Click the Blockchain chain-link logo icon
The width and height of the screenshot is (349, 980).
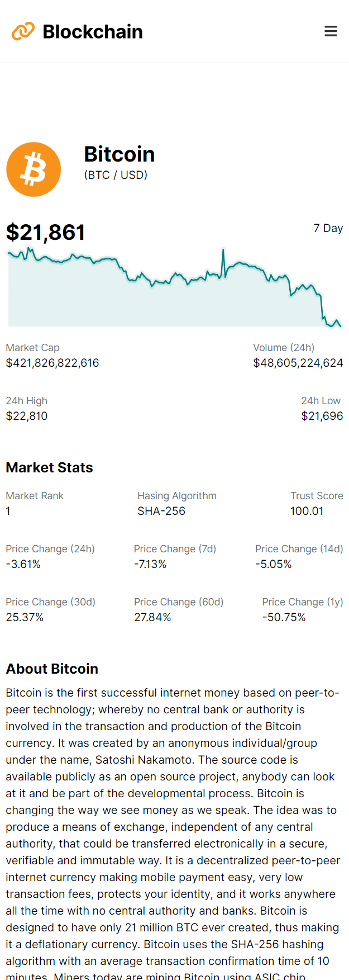[x=23, y=31]
